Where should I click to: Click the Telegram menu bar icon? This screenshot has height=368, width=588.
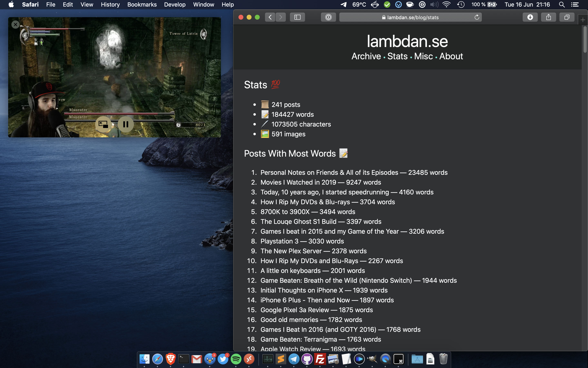click(343, 4)
